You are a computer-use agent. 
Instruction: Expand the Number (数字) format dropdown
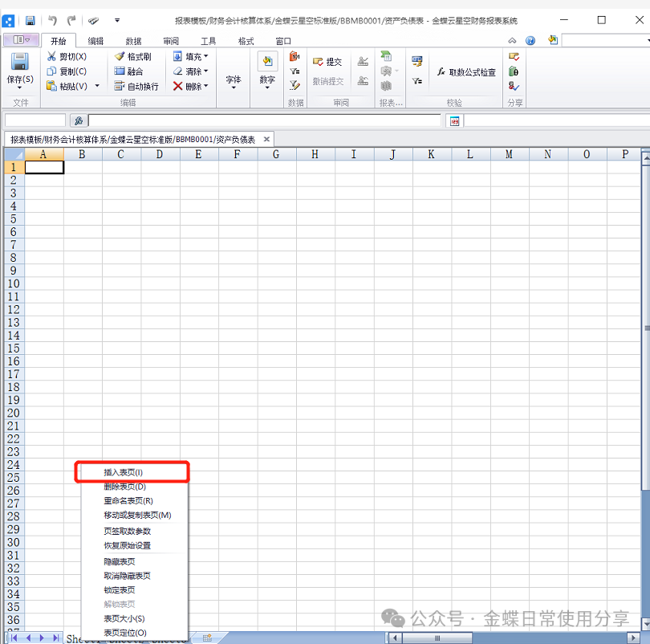267,80
